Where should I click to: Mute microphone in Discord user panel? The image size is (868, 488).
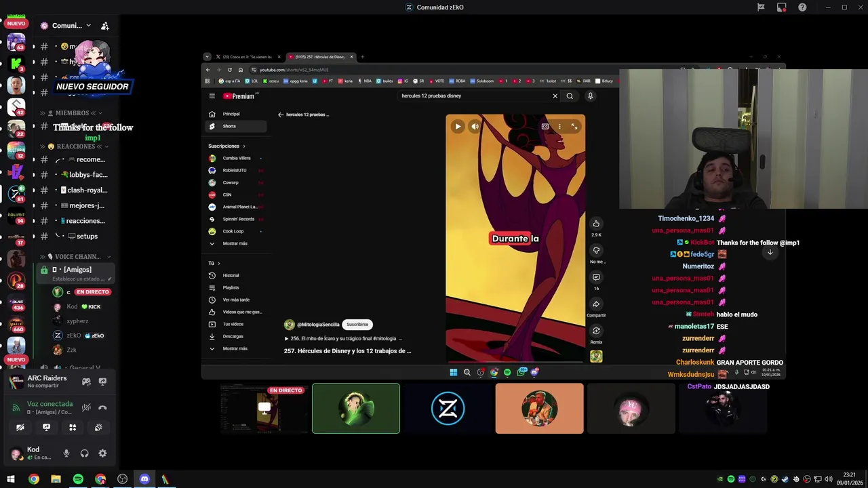tap(66, 453)
